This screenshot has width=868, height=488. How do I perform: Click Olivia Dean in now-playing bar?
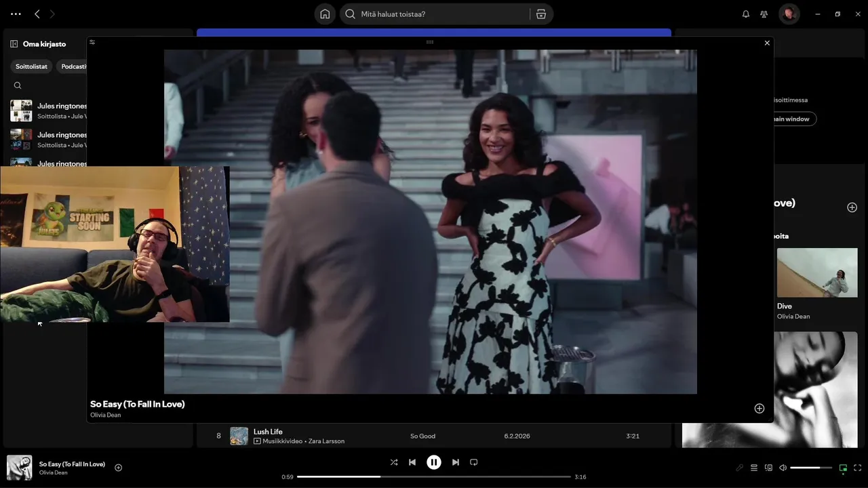tap(53, 472)
